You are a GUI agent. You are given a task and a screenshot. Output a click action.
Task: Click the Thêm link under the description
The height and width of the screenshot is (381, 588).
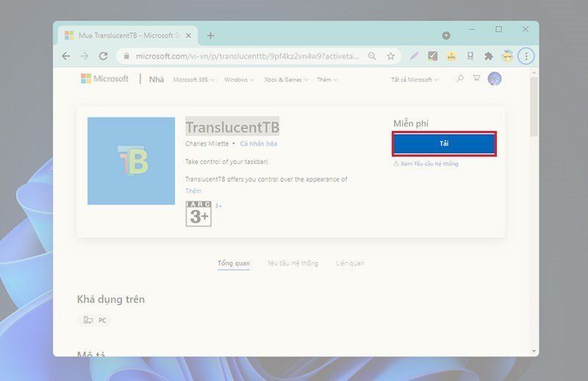click(x=193, y=190)
